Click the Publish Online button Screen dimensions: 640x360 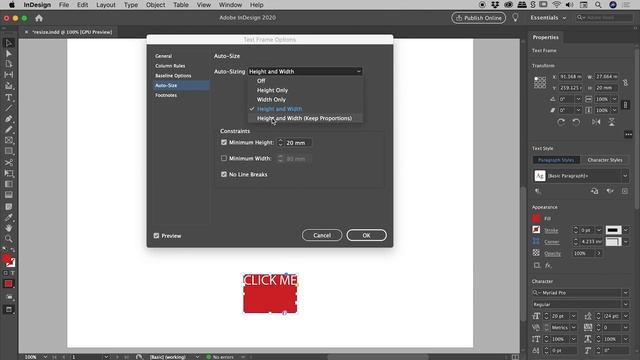478,18
